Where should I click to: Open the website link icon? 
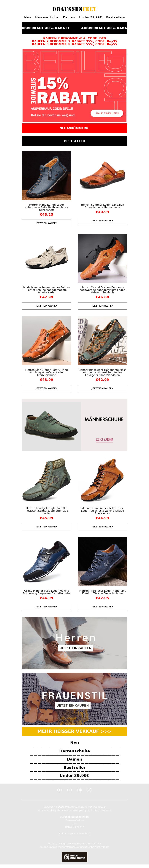pos(89,790)
